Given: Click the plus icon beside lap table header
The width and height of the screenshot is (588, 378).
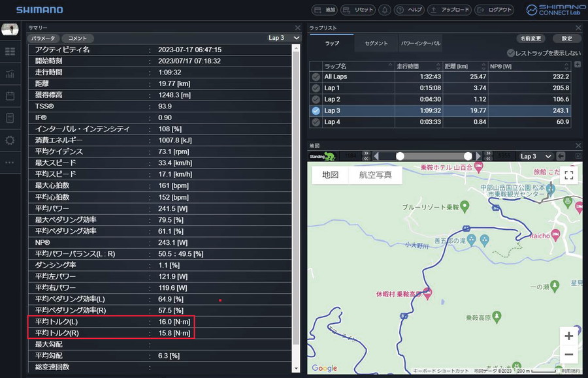Looking at the screenshot, I should point(577,64).
